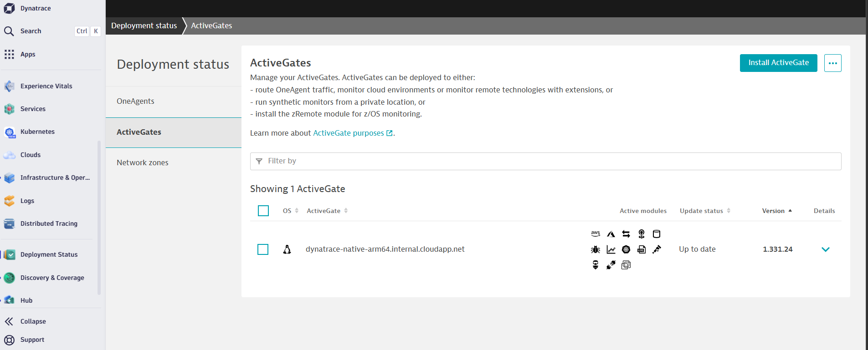Open the Apps grid launcher
Viewport: 868px width, 350px height.
coord(9,54)
